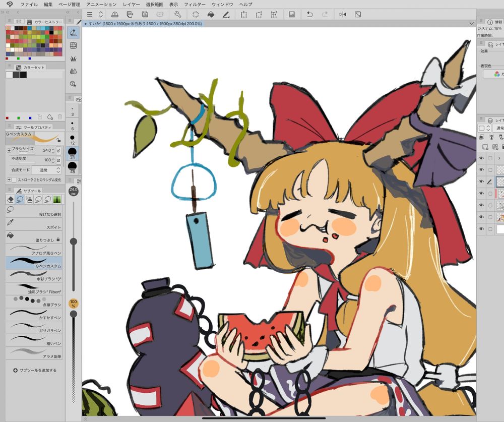Viewport: 504px width, 422px height.
Task: Select the スポイト sub tool
Action: click(x=34, y=223)
